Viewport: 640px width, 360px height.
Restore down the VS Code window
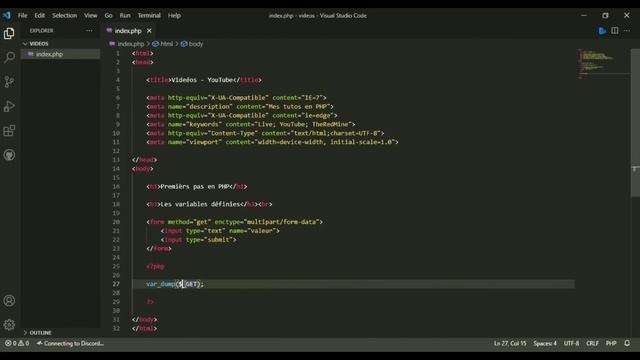click(x=605, y=16)
